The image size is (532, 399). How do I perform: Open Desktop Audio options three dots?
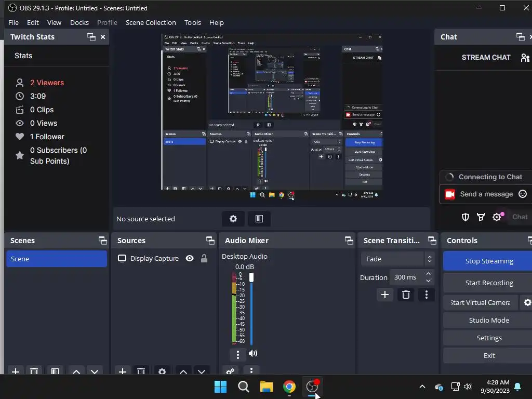point(238,354)
